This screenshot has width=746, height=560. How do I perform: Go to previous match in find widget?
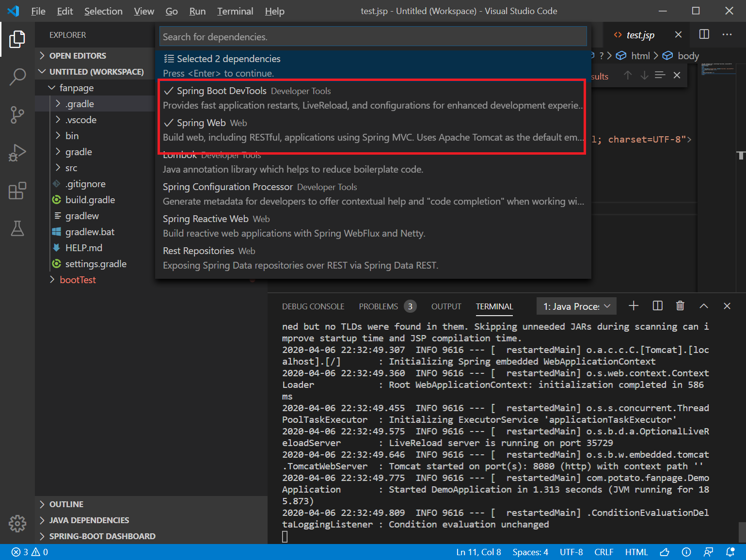tap(628, 75)
